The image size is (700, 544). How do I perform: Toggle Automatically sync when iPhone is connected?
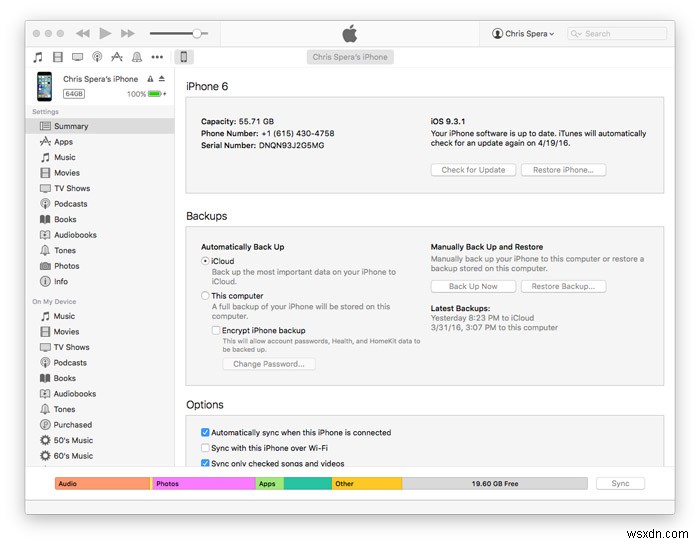coord(205,432)
